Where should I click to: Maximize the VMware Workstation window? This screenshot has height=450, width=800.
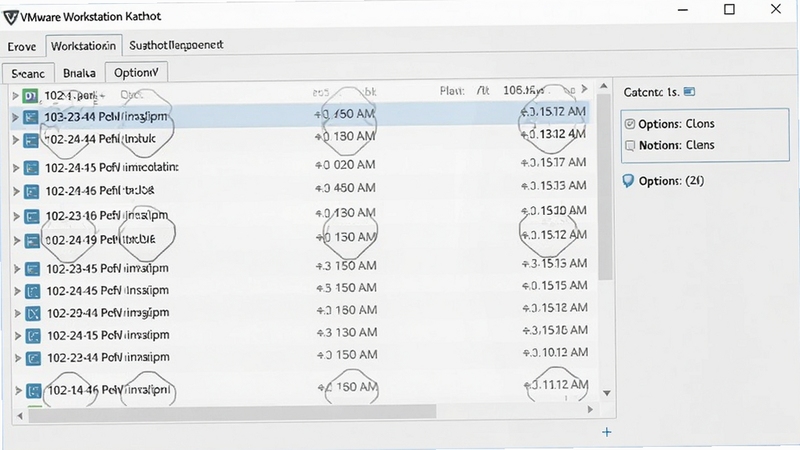click(x=730, y=9)
